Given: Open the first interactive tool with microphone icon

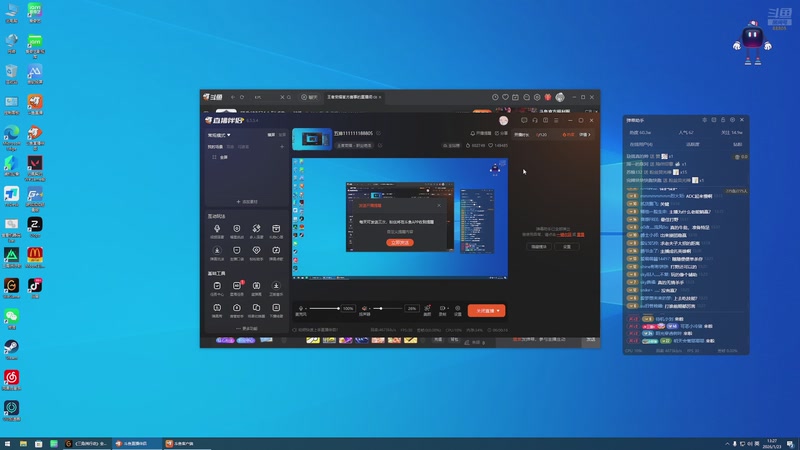Looking at the screenshot, I should coord(217,229).
